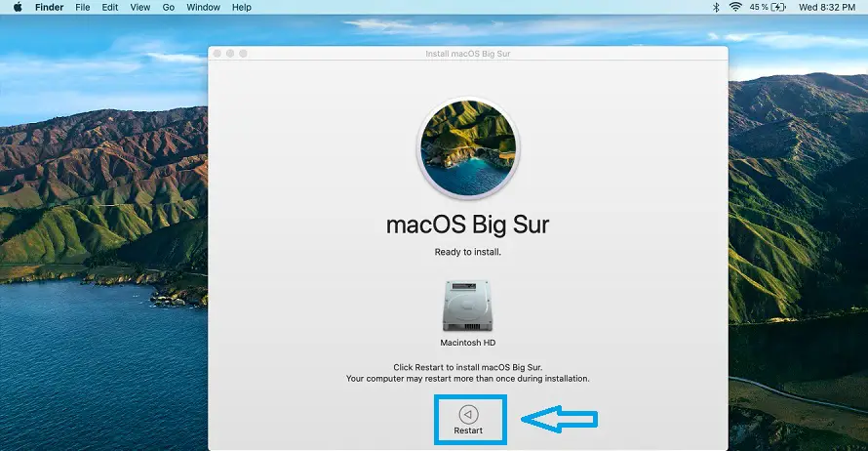Click the Wed 8:32 PM clock
868x451 pixels.
(826, 8)
